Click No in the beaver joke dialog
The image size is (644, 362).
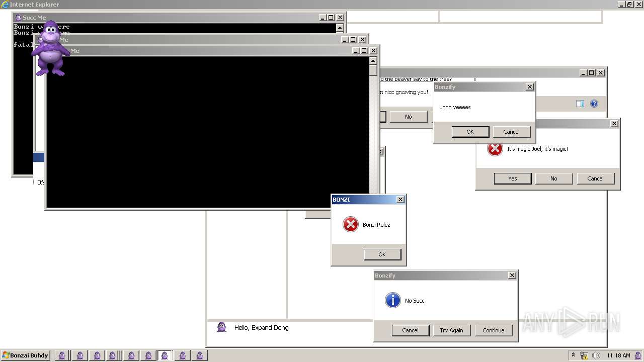coord(409,117)
